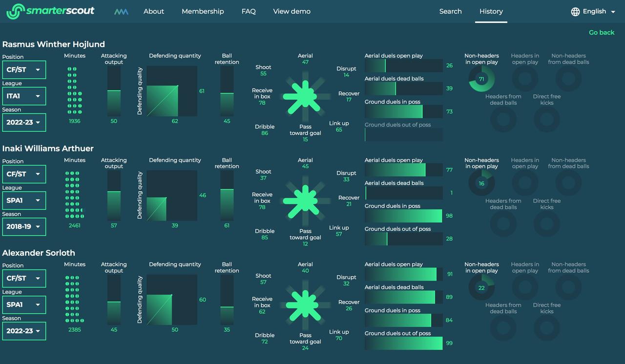Click Hojlund's Defending quantity chart
This screenshot has height=364, width=625.
(172, 91)
